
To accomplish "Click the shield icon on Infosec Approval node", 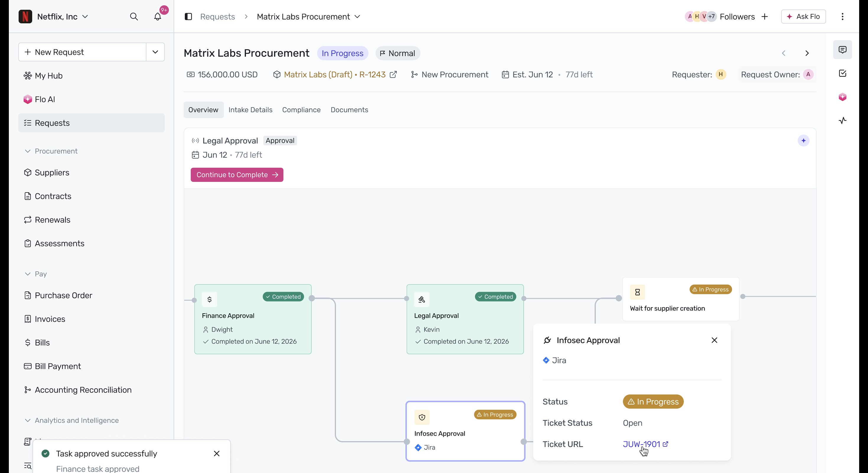I will tap(422, 417).
